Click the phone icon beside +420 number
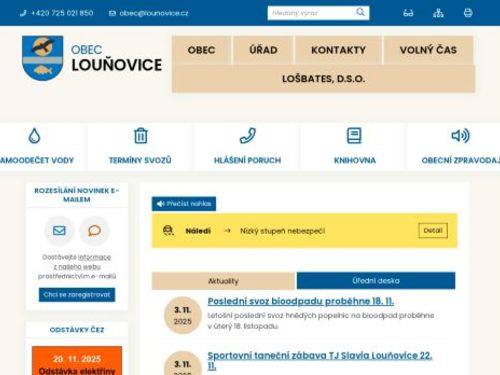The image size is (500, 375). (x=23, y=13)
